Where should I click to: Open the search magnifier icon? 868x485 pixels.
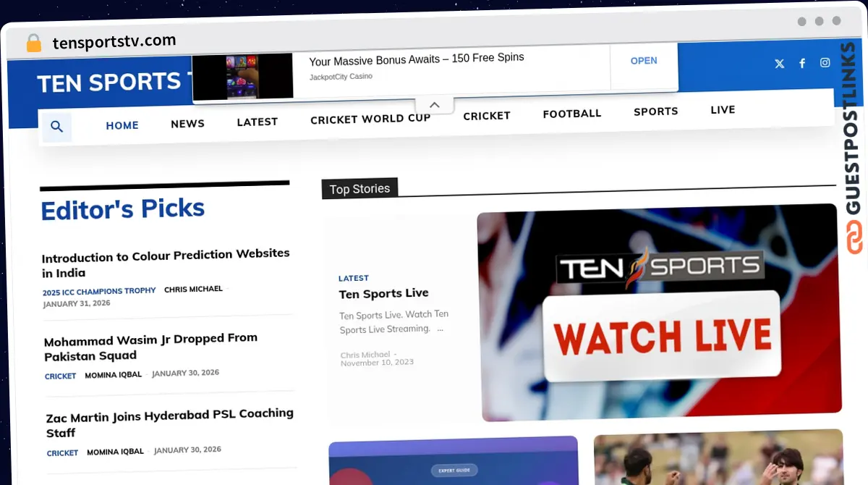[x=56, y=127]
